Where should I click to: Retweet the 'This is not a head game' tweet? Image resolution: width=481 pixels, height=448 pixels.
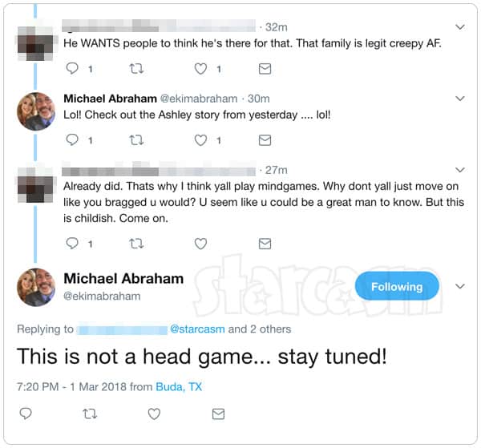[x=90, y=414]
